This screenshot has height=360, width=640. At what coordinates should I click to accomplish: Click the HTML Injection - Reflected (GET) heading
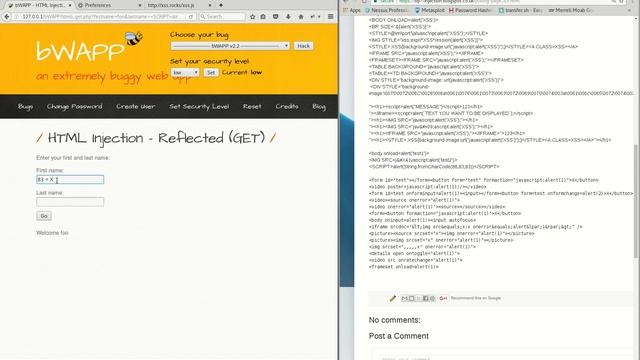(156, 138)
